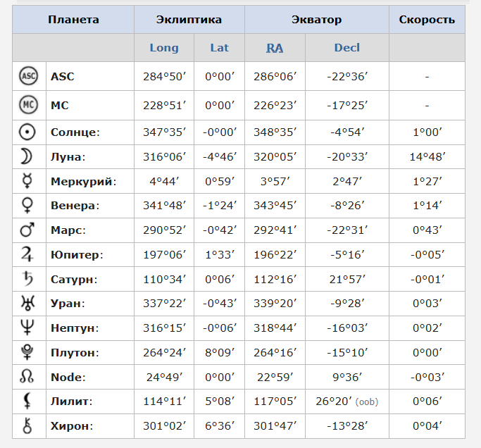
Task: Click the lunar Node glyph icon
Action: 29,377
